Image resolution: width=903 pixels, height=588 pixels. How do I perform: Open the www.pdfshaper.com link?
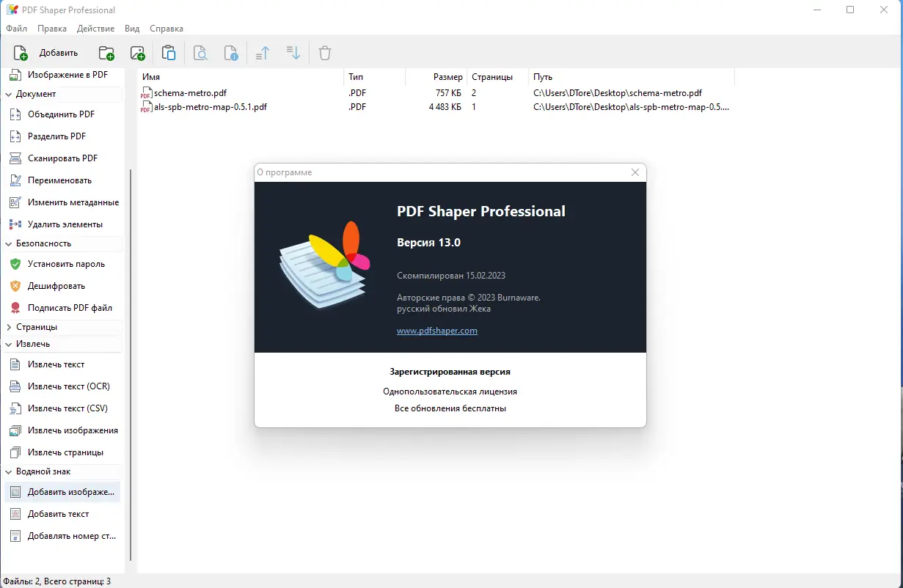[436, 331]
